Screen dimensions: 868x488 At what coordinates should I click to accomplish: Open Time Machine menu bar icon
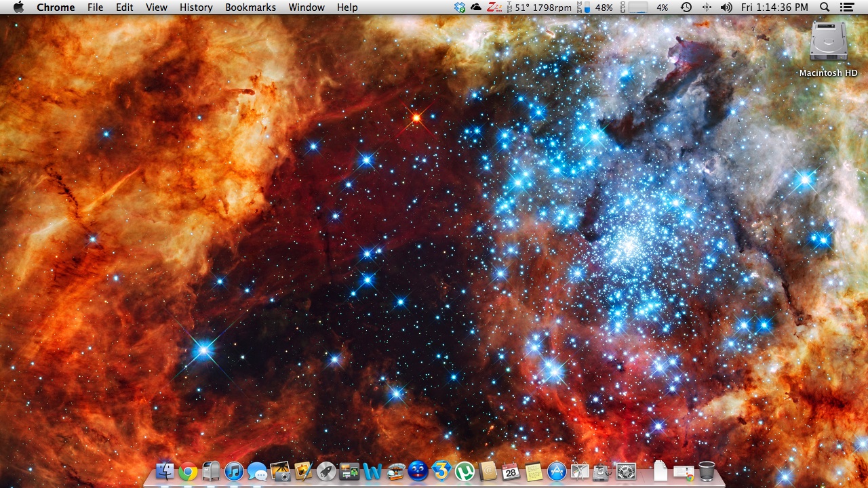[x=686, y=7]
